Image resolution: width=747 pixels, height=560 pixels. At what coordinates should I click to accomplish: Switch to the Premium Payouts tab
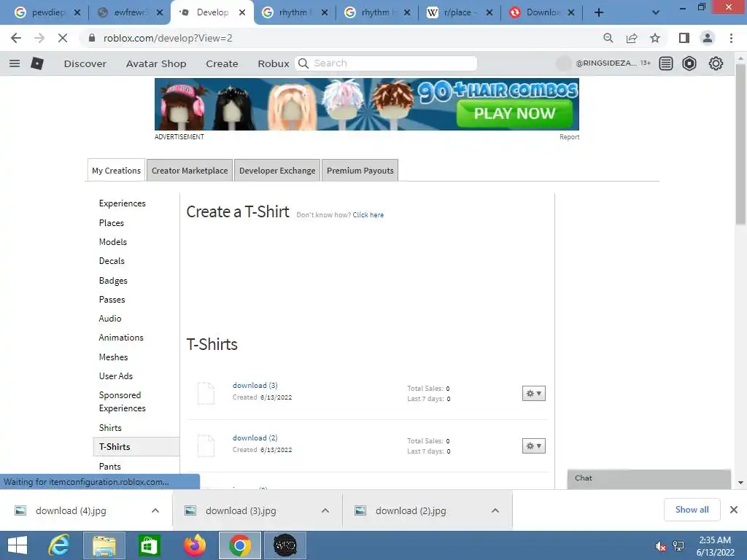(360, 171)
